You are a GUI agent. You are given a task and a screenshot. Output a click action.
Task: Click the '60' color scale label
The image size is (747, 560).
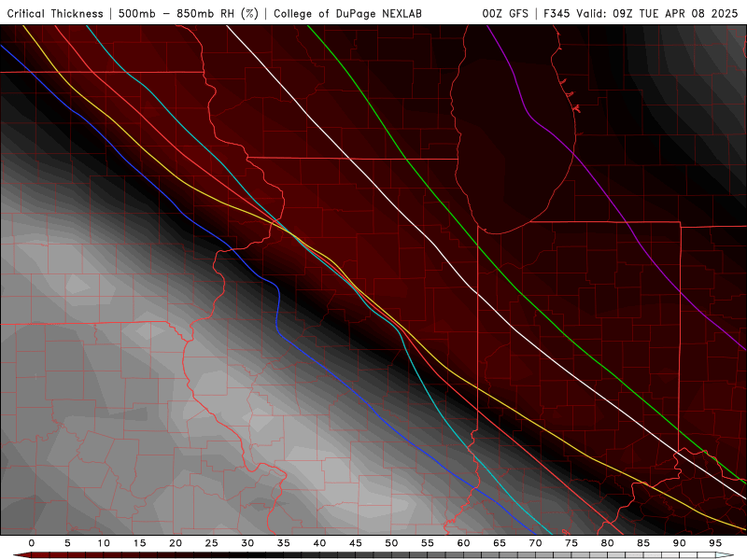pos(463,543)
